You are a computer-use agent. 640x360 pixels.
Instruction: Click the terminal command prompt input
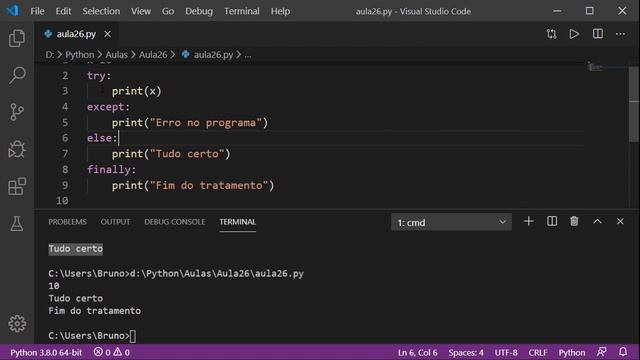click(133, 336)
